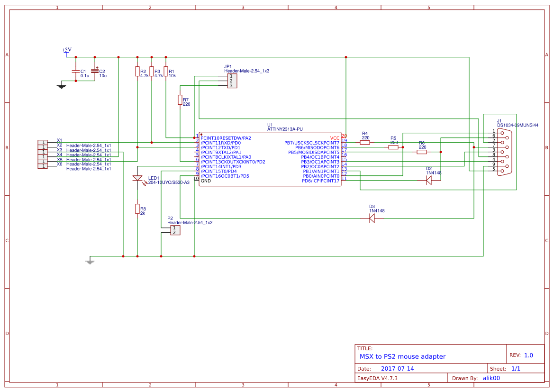
Task: Click the X1 header pin box
Action: coord(43,142)
